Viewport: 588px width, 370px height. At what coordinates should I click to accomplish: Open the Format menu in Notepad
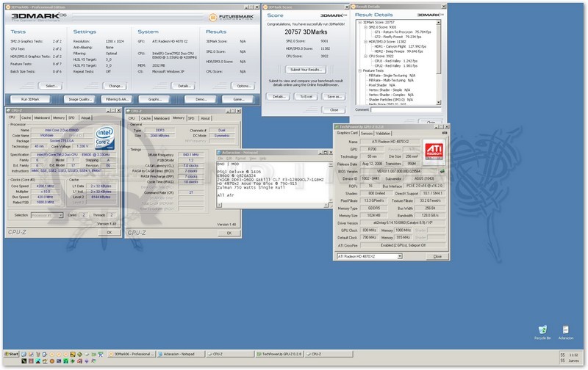[240, 159]
